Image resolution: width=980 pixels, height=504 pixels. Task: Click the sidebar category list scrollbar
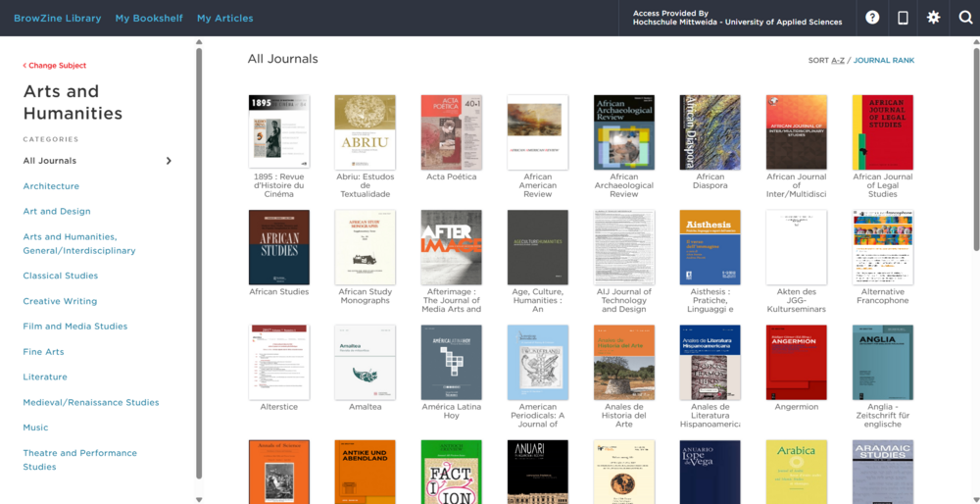(x=199, y=265)
